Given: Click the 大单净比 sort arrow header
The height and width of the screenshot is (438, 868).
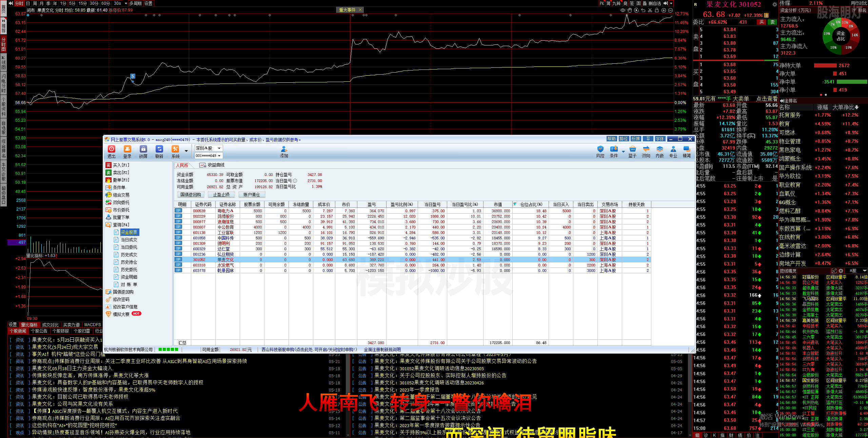Looking at the screenshot, I should [846, 107].
